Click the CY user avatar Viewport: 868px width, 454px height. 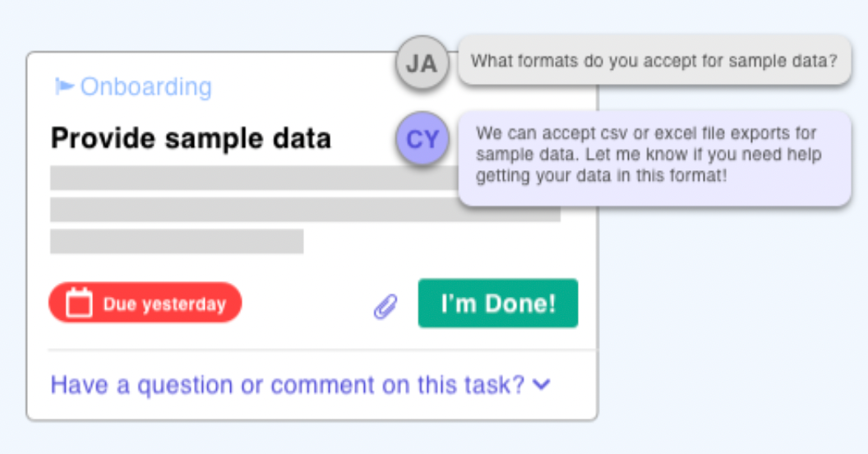coord(422,138)
